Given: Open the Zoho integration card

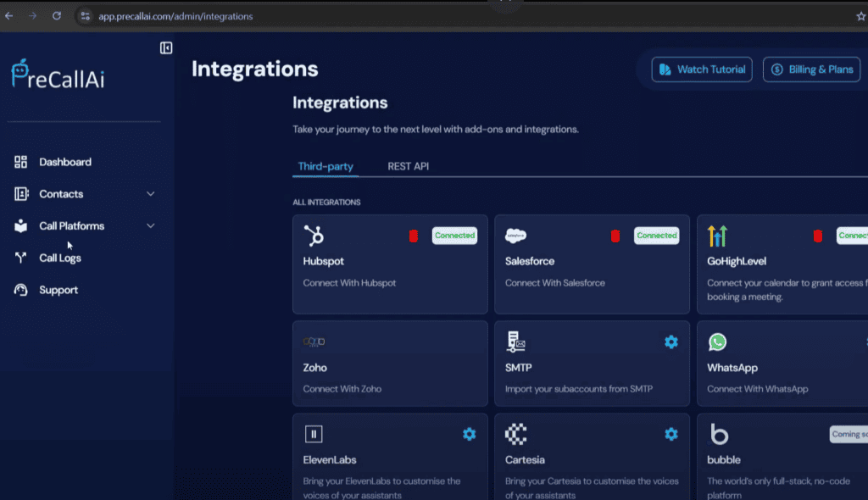Looking at the screenshot, I should 390,364.
